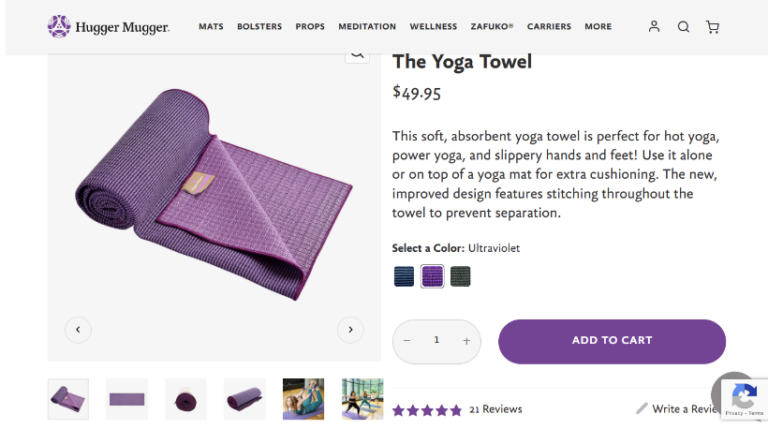Select the dark green color swatch

coord(460,276)
